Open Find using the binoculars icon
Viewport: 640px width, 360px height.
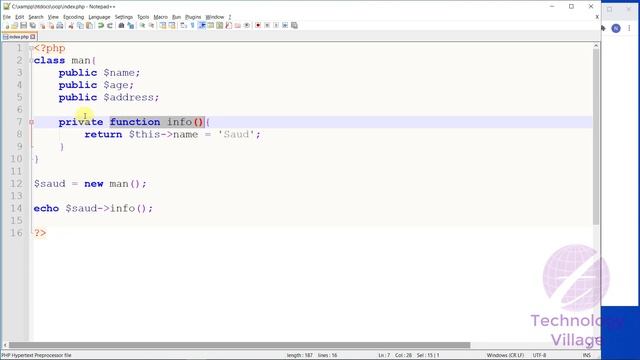(121, 25)
